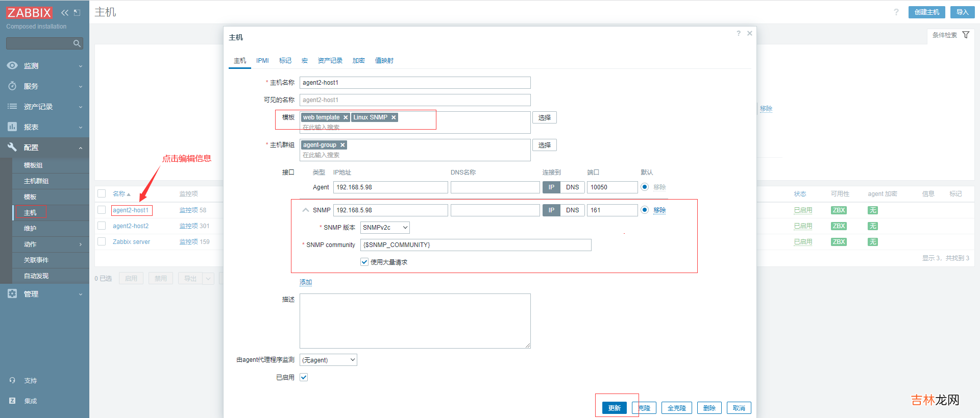
Task: Click the ZBX availability badge for Zabbix server row
Action: (x=839, y=242)
